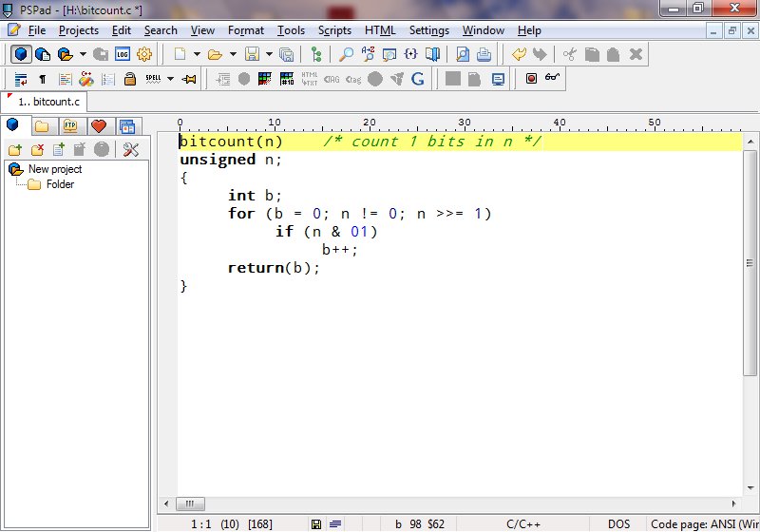Open print preview icon
Image resolution: width=760 pixels, height=532 pixels.
463,54
